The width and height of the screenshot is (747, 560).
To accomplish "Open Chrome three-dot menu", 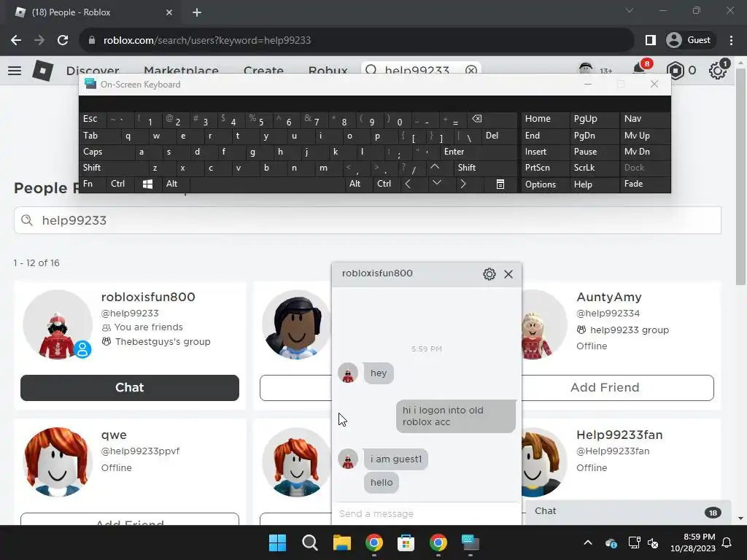I will pos(731,41).
